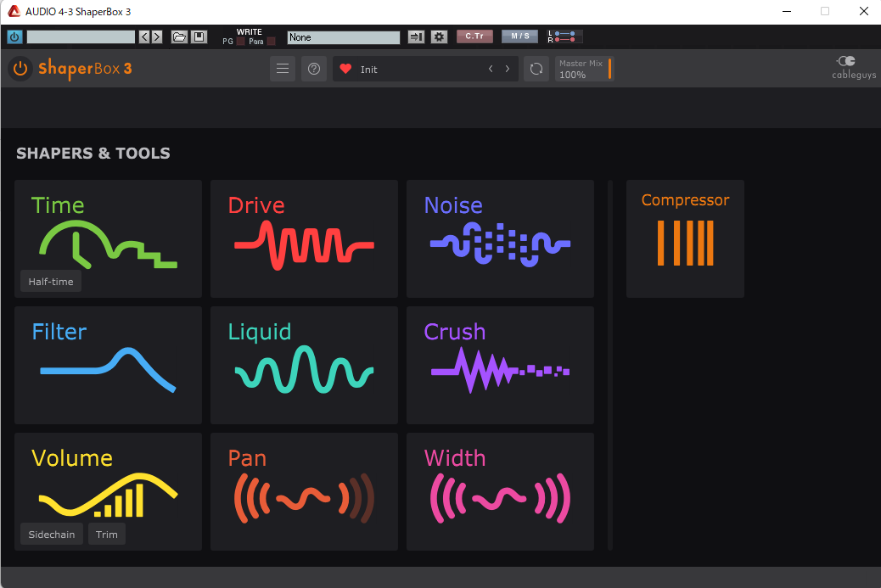Add the Time shaper
The image size is (881, 588).
pyautogui.click(x=108, y=238)
